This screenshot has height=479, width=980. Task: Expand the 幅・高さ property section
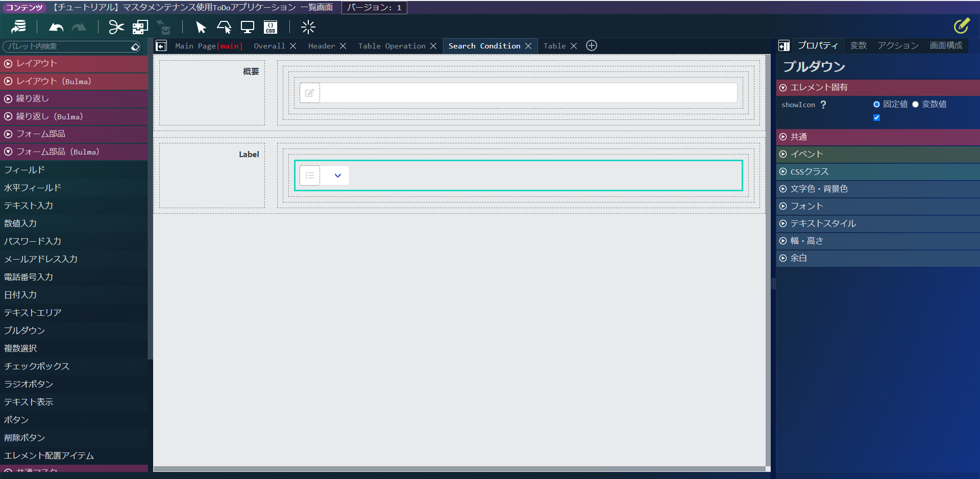pyautogui.click(x=878, y=241)
